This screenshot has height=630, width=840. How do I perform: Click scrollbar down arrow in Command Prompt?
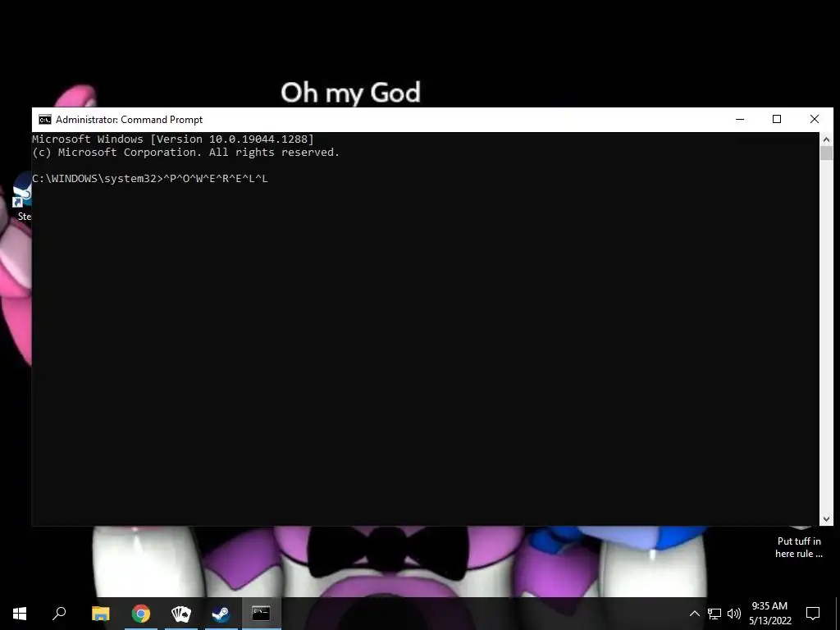click(x=826, y=518)
